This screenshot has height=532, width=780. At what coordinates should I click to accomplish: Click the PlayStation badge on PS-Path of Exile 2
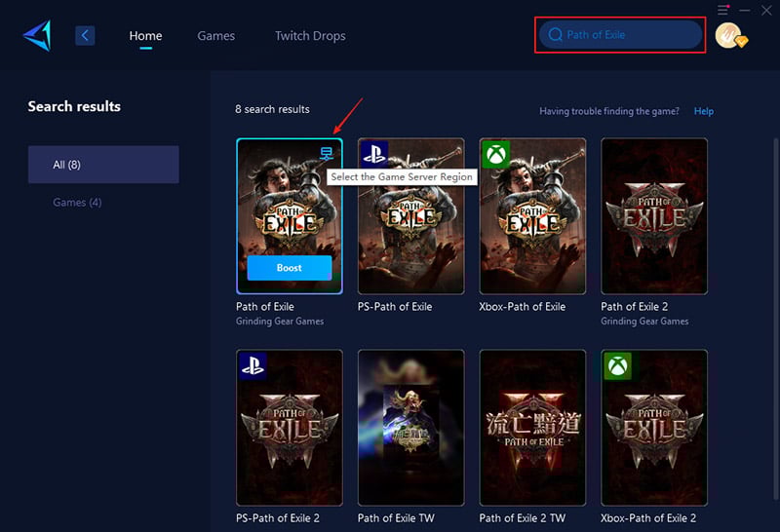coord(253,366)
